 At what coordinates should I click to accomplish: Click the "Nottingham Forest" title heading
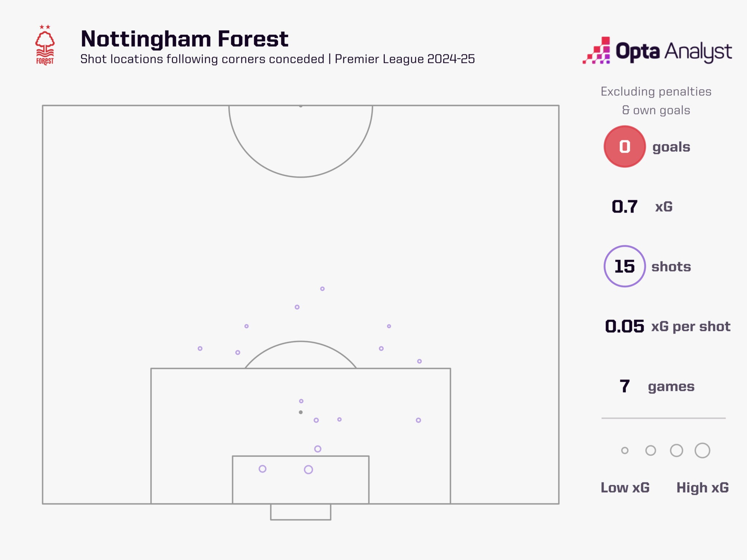[x=184, y=39]
